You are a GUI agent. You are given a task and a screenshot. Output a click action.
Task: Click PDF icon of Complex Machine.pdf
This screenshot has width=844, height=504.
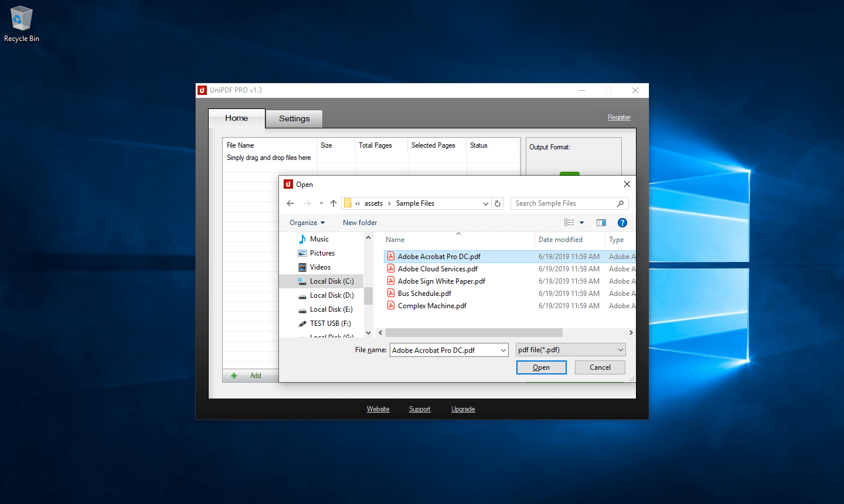point(391,305)
